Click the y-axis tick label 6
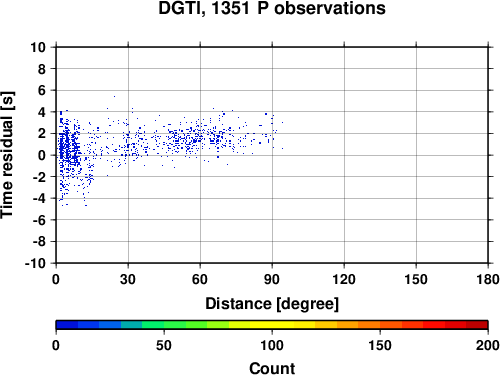Screen dimensions: 500x375 (42, 90)
